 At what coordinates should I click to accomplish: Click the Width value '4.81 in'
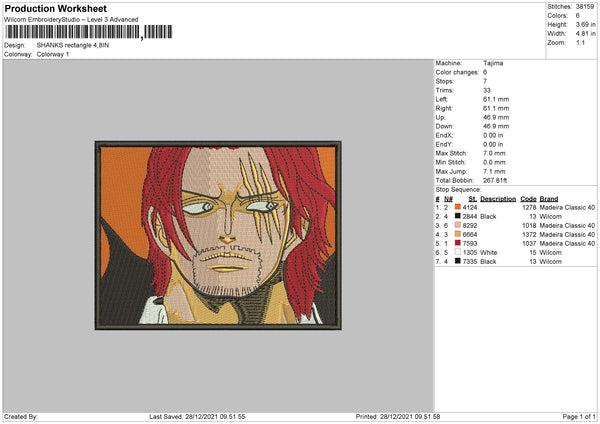coord(585,34)
